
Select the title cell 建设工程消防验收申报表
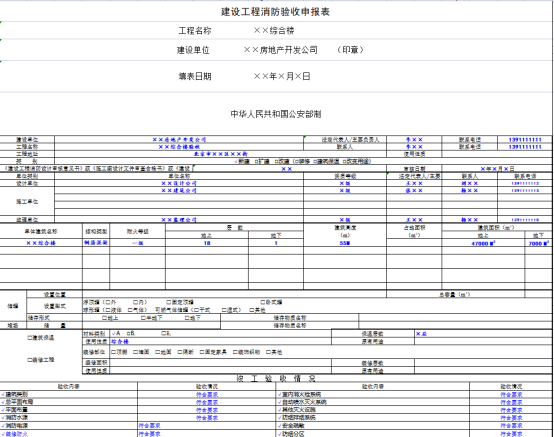click(x=275, y=12)
